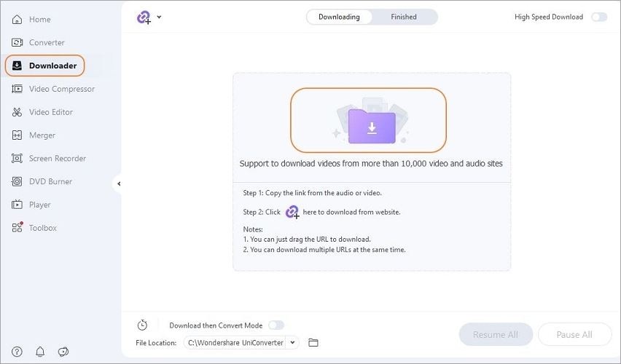621x364 pixels.
Task: Click the Resume All button
Action: tap(496, 335)
